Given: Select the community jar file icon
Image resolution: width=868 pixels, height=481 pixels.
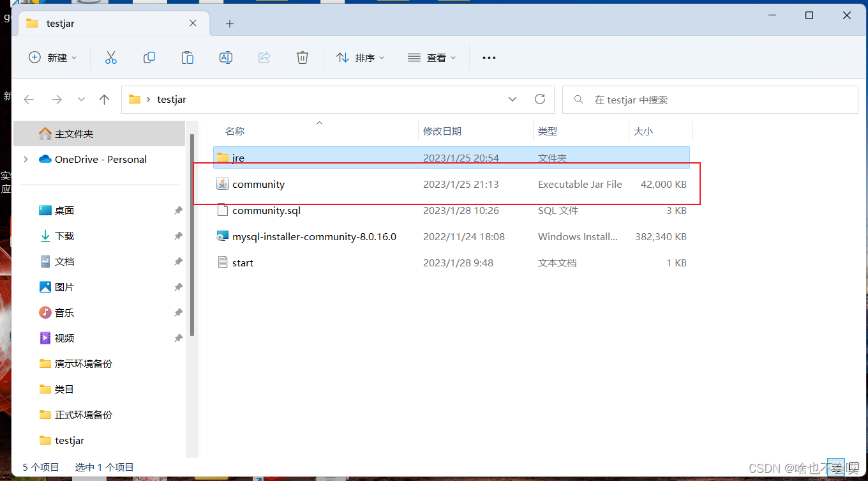Looking at the screenshot, I should point(222,184).
